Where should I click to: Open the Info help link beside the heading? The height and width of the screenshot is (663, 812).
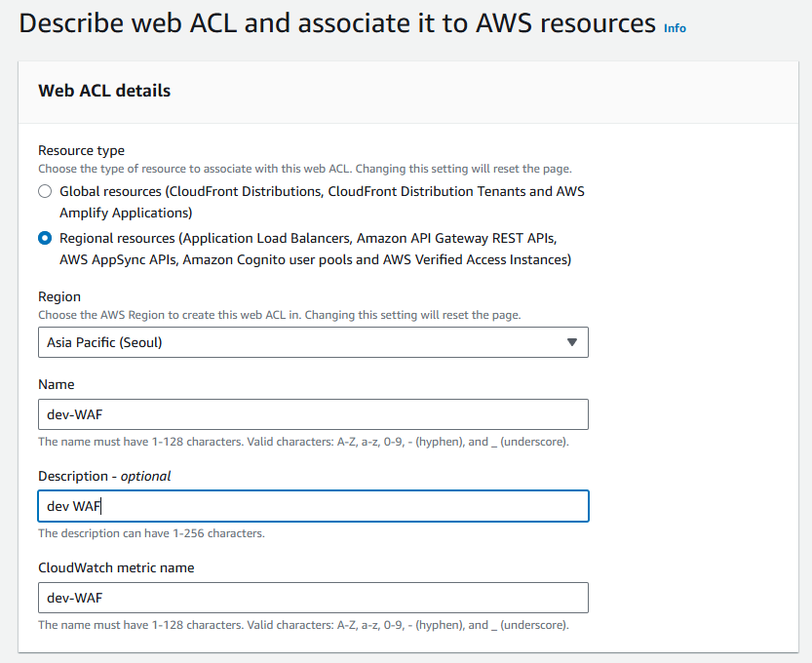click(x=675, y=28)
